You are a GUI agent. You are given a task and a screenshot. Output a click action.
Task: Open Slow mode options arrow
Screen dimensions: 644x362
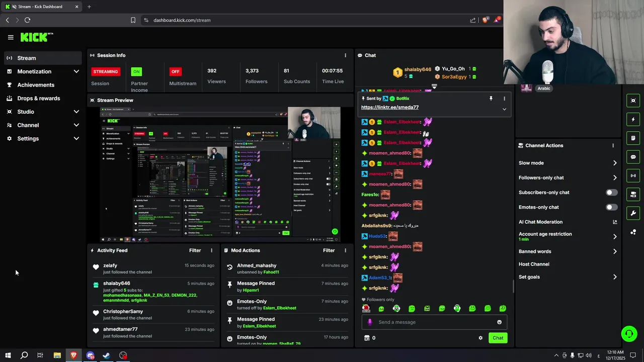click(615, 163)
